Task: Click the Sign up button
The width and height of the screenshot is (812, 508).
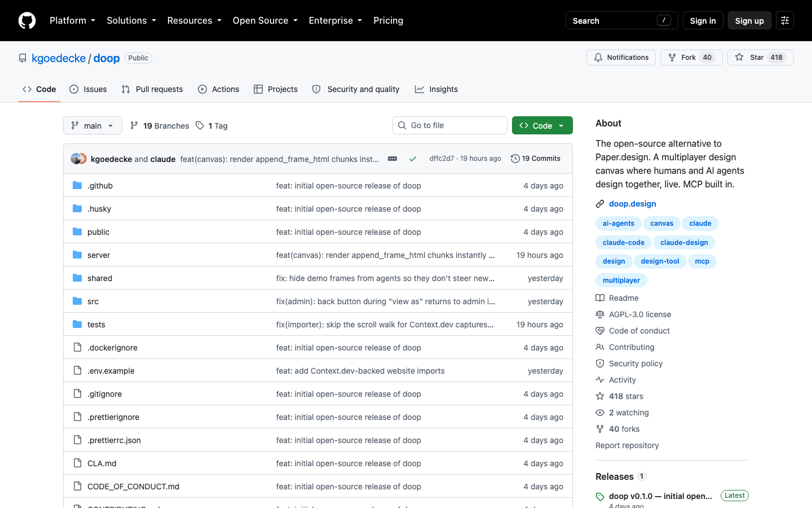Action: click(x=749, y=20)
